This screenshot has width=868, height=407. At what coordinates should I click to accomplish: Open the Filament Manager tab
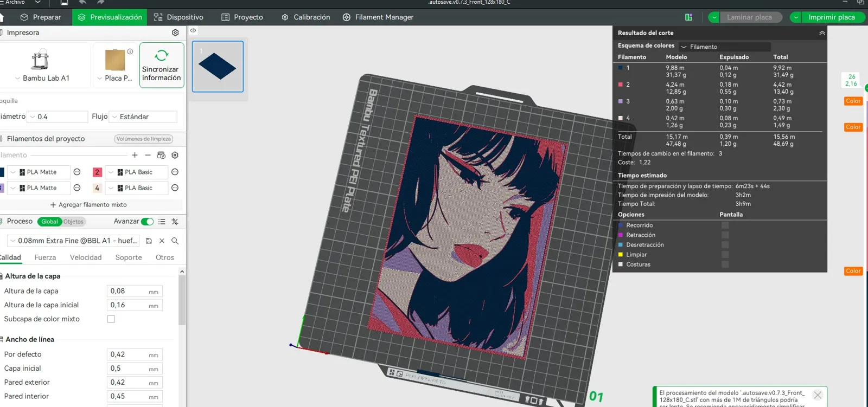[378, 17]
